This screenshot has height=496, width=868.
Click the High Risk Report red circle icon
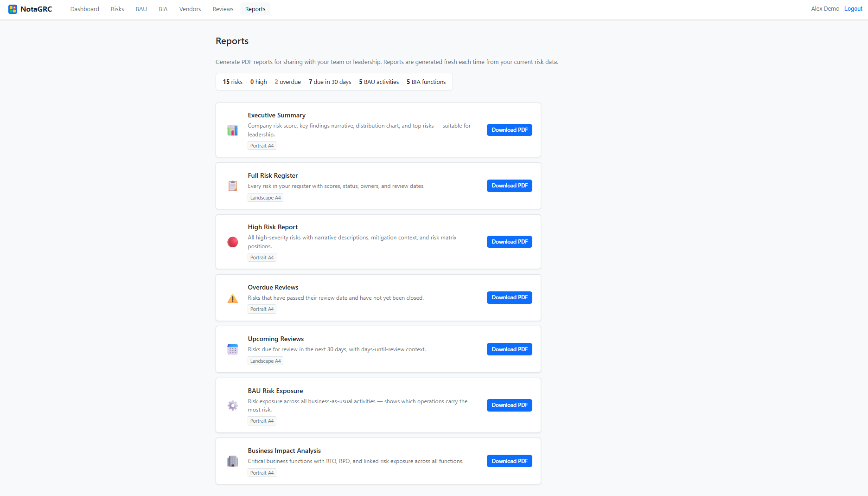(232, 242)
